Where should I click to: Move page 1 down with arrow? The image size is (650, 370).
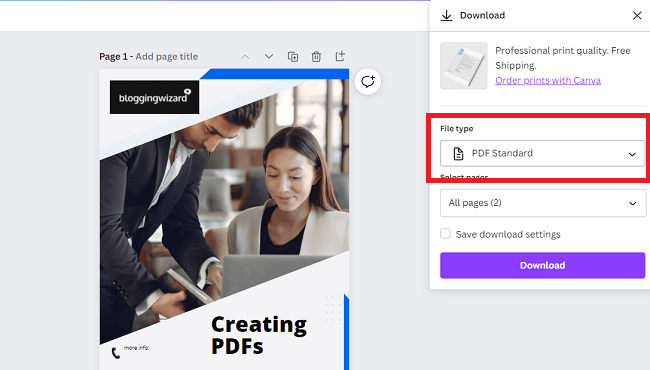click(x=269, y=56)
